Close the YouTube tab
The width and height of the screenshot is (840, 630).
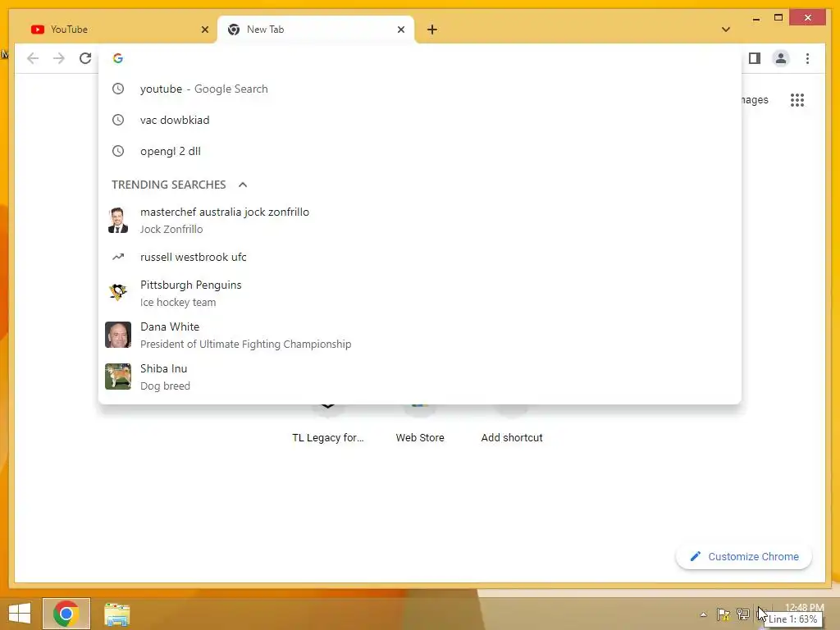204,30
